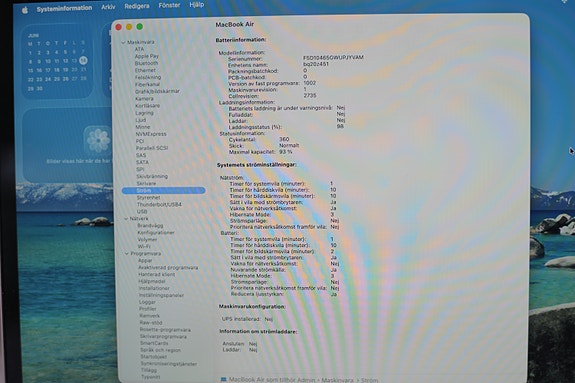Select Appar under Programvara
The width and height of the screenshot is (575, 383).
(x=145, y=260)
